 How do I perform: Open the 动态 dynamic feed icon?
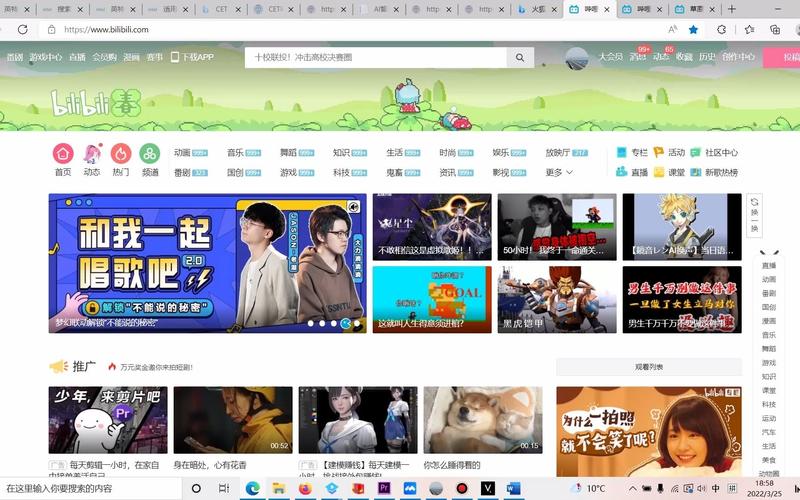coord(92,153)
